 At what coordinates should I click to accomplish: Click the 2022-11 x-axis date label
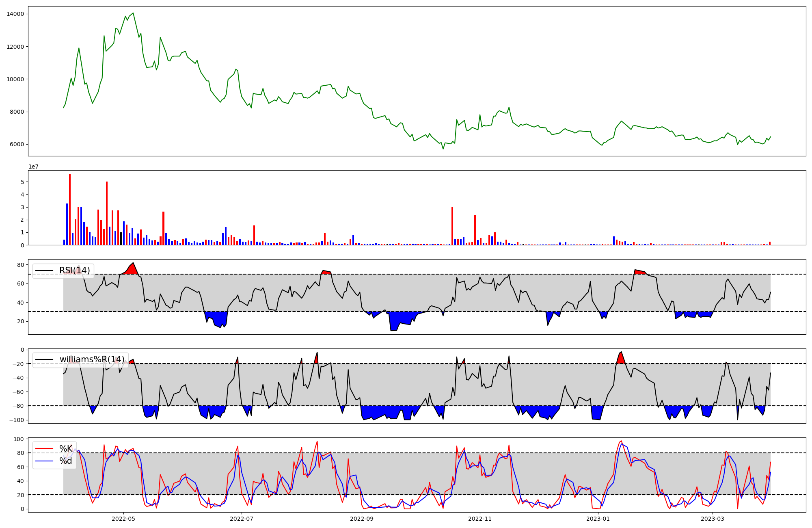(480, 519)
